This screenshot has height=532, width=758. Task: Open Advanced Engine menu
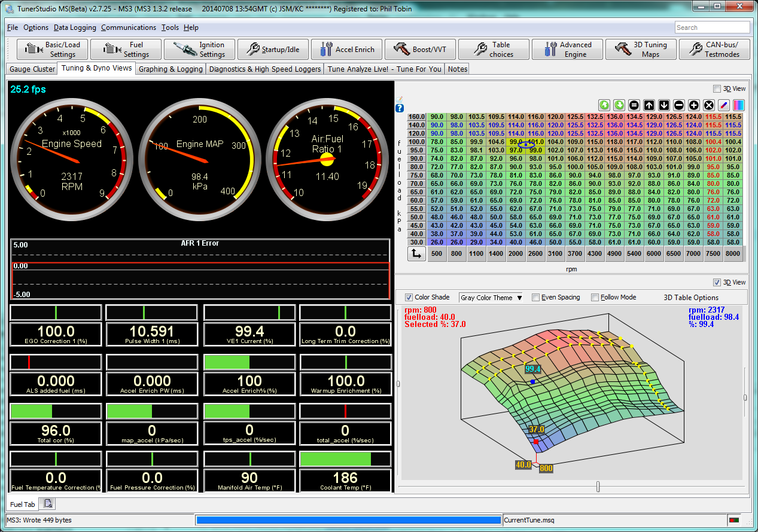coord(567,50)
